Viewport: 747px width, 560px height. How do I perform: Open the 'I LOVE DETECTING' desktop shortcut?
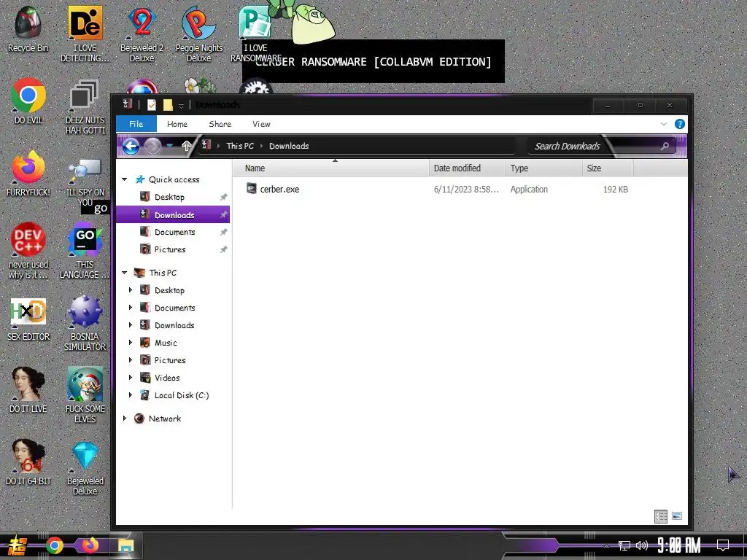pyautogui.click(x=85, y=34)
